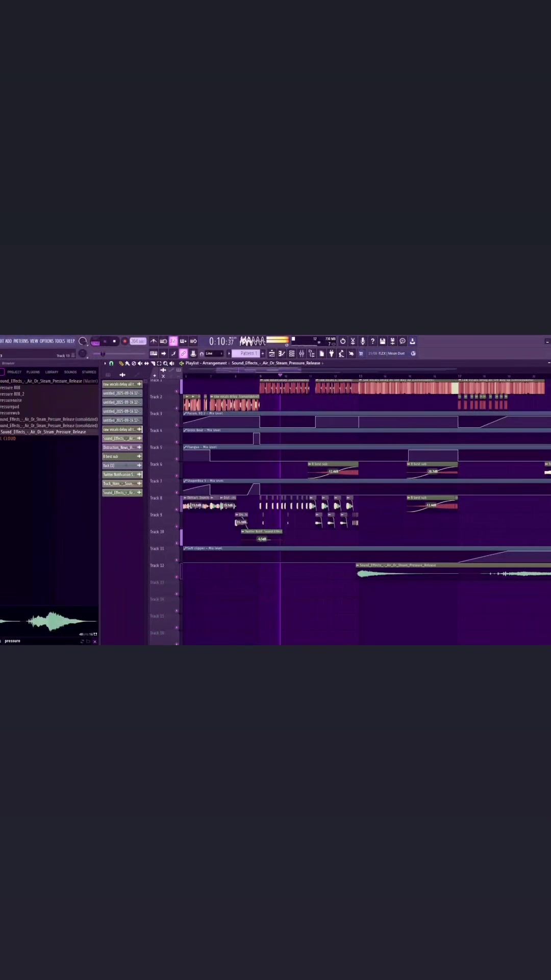Image resolution: width=551 pixels, height=980 pixels.
Task: Select the playlist playback speaker tool
Action: 171,363
